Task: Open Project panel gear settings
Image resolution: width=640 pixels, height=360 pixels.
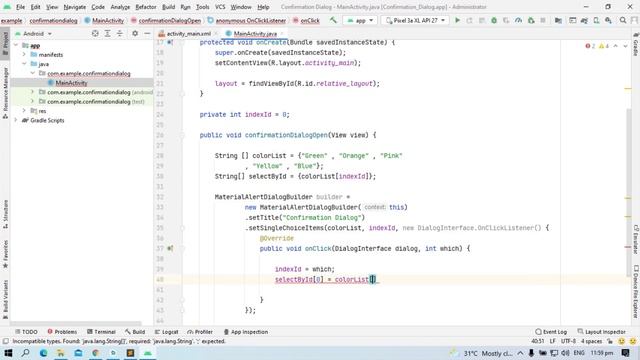Action: click(x=135, y=33)
